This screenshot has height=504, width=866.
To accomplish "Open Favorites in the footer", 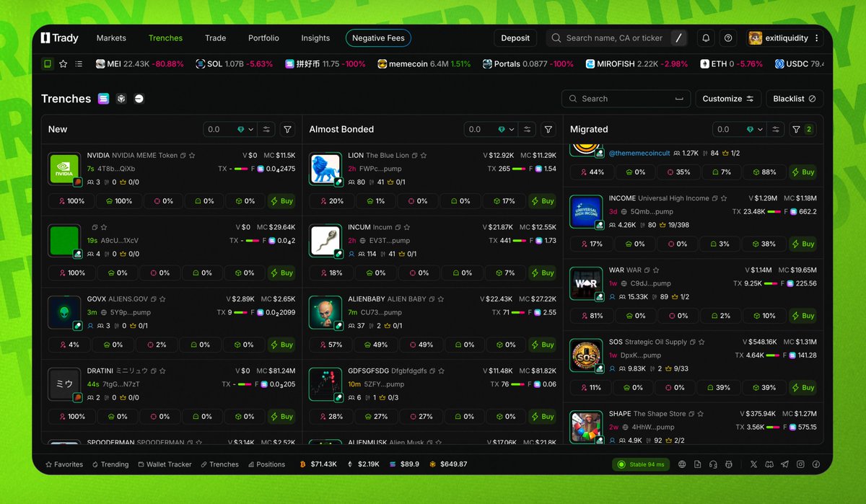I will pos(64,464).
